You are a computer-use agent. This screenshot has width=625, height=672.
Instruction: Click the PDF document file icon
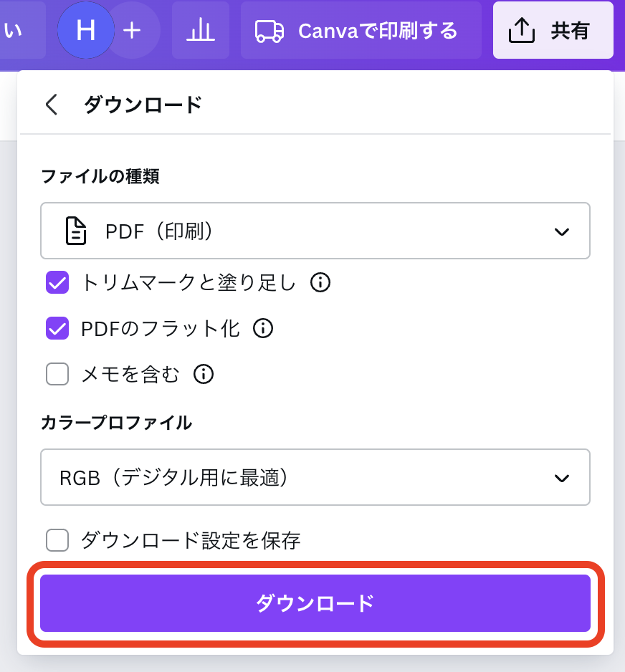pos(76,231)
